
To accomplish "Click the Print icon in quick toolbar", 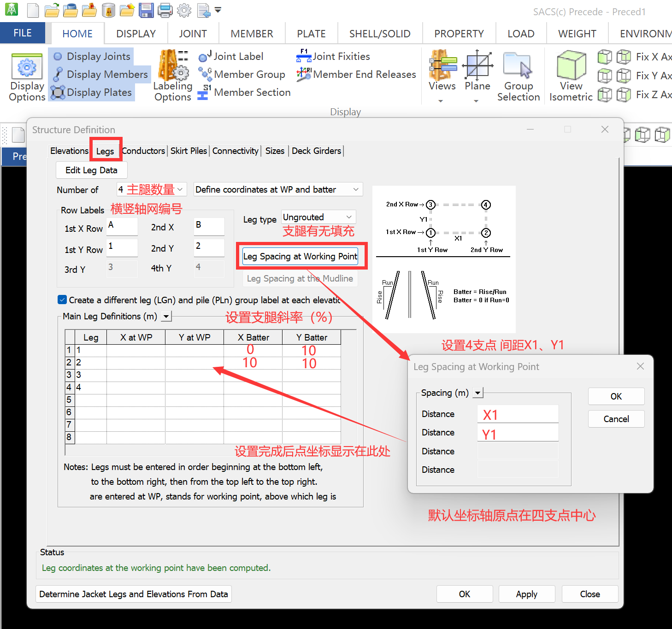I will click(165, 10).
